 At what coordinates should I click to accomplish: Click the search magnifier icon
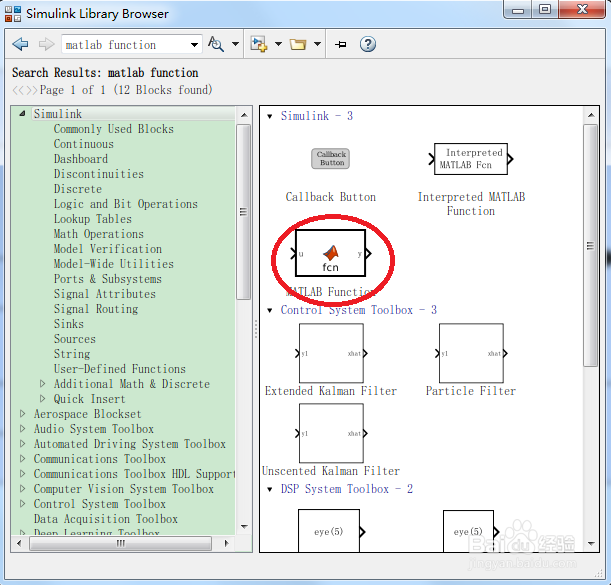pos(215,44)
